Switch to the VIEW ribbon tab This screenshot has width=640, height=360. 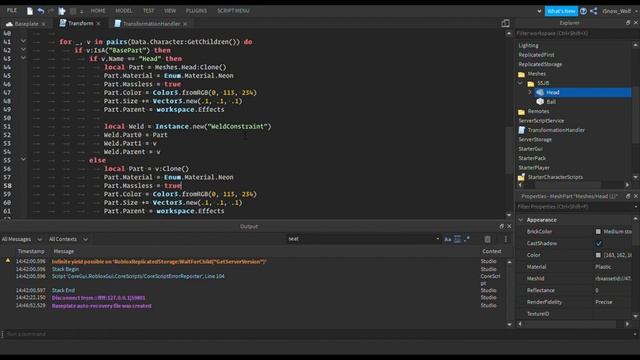click(170, 11)
